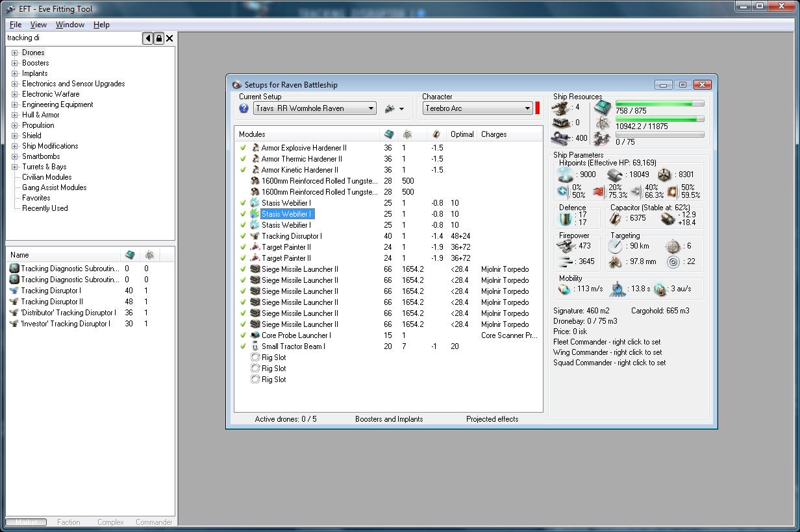This screenshot has width=800, height=532.
Task: Expand the Ship Modifications category
Action: pyautogui.click(x=15, y=146)
